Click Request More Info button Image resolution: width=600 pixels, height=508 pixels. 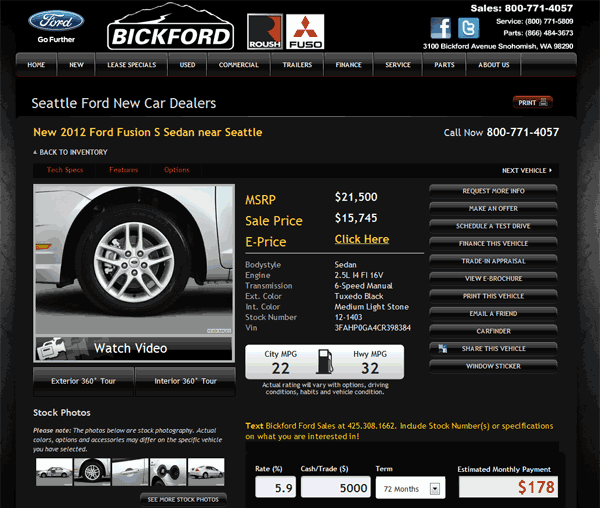point(493,191)
